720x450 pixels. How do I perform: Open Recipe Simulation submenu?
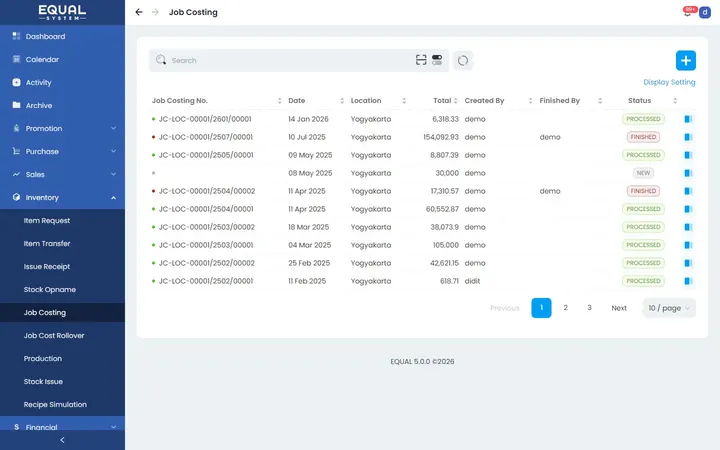pos(55,404)
